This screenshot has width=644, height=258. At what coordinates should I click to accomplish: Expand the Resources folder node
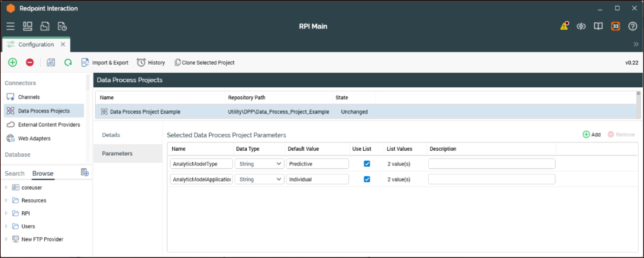pos(6,200)
